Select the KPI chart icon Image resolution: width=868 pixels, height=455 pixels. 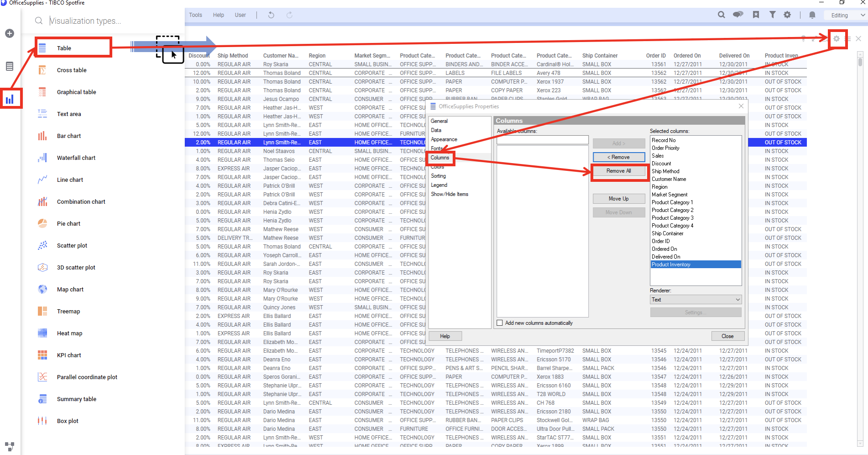[x=42, y=355]
